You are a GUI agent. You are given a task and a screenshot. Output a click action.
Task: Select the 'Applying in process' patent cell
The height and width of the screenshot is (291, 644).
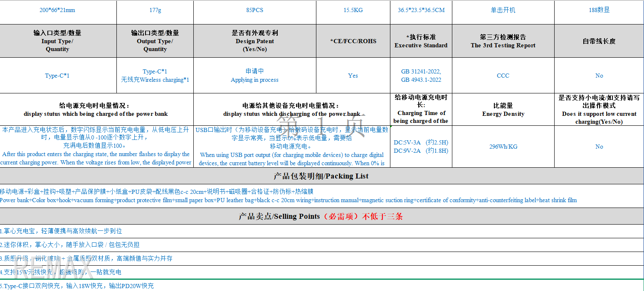(x=254, y=76)
